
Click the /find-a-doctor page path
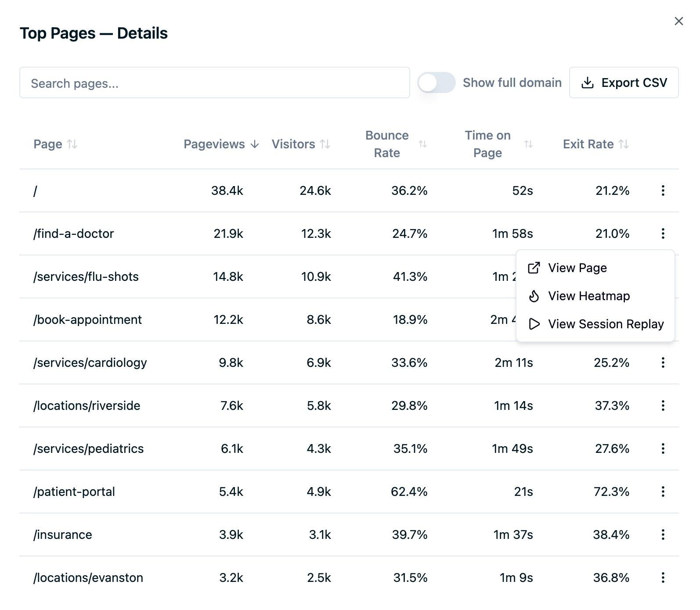(x=73, y=233)
